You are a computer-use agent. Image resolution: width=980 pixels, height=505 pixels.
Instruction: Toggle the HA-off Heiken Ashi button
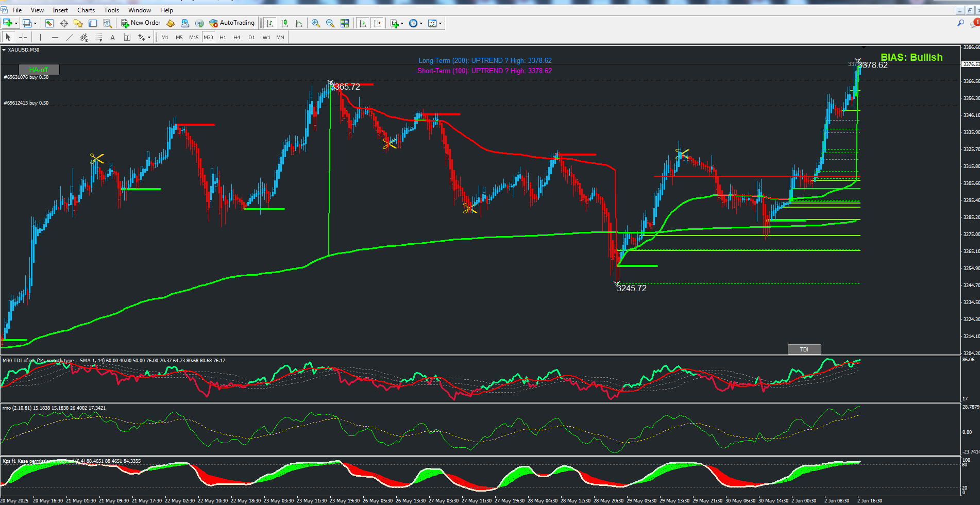click(39, 70)
